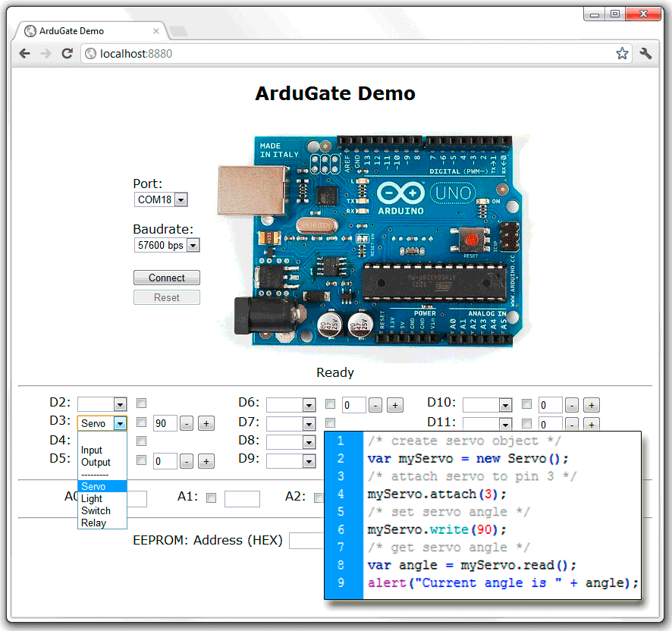Click the Ready status text

(x=335, y=372)
